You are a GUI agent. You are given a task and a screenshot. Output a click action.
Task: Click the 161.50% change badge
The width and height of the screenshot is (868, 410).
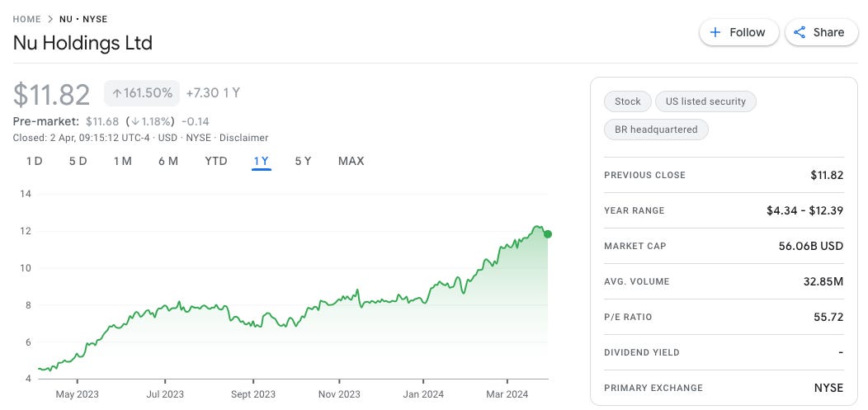(142, 93)
